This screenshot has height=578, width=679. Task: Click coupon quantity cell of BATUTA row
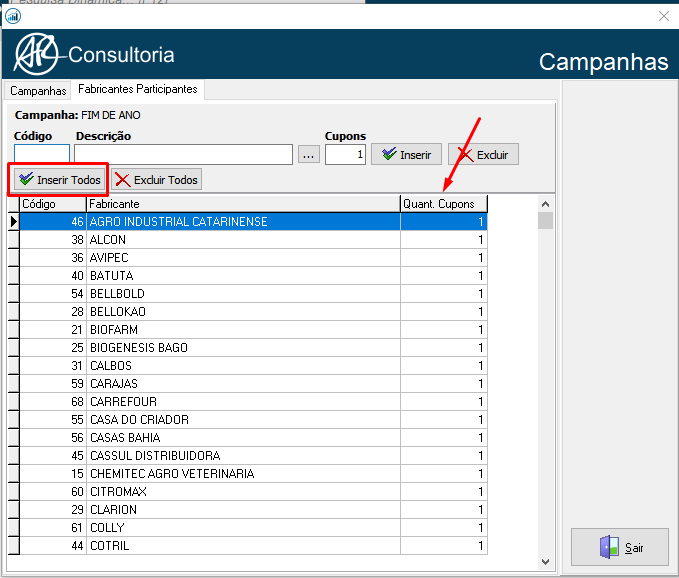[444, 275]
